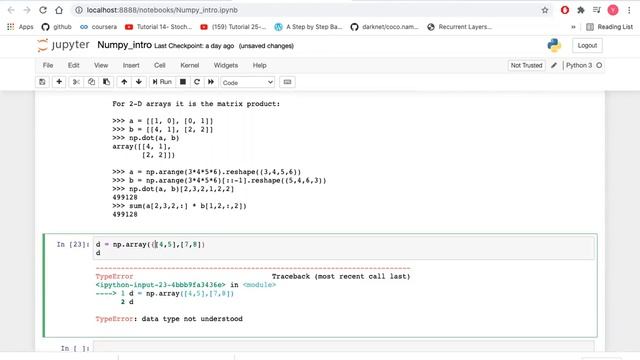Open the View menu
The width and height of the screenshot is (640, 360).
(101, 65)
